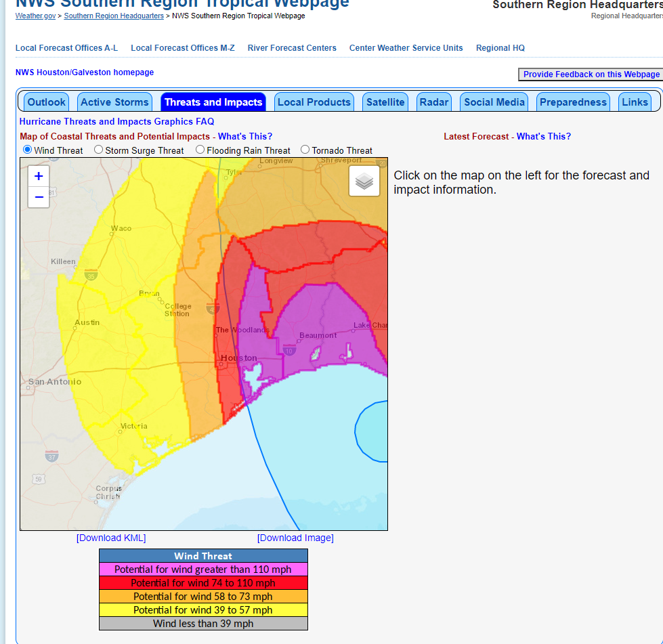The width and height of the screenshot is (663, 644).
Task: Zoom in on the threat map
Action: coord(39,176)
